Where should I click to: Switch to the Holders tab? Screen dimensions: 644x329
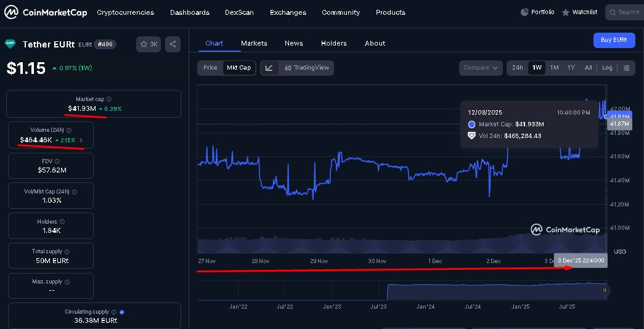[334, 44]
